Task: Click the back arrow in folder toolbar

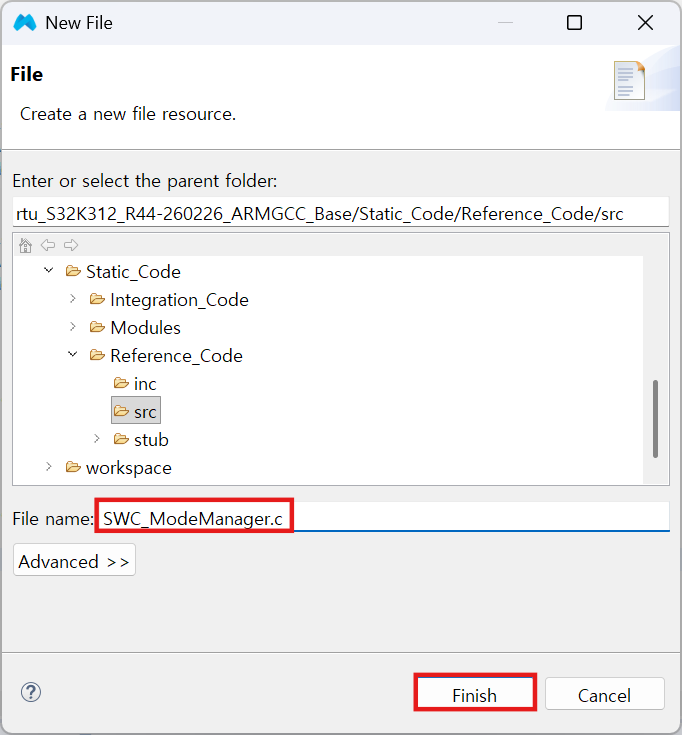Action: click(x=48, y=245)
